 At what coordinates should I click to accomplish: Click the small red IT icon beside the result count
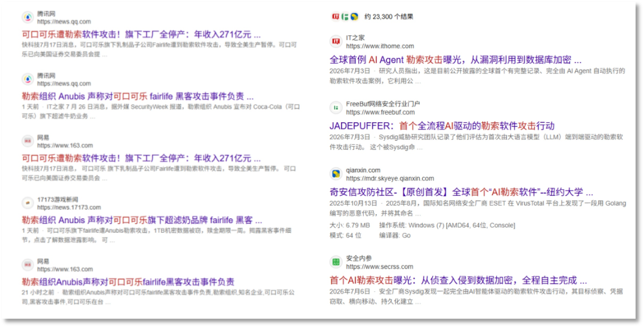pyautogui.click(x=336, y=17)
